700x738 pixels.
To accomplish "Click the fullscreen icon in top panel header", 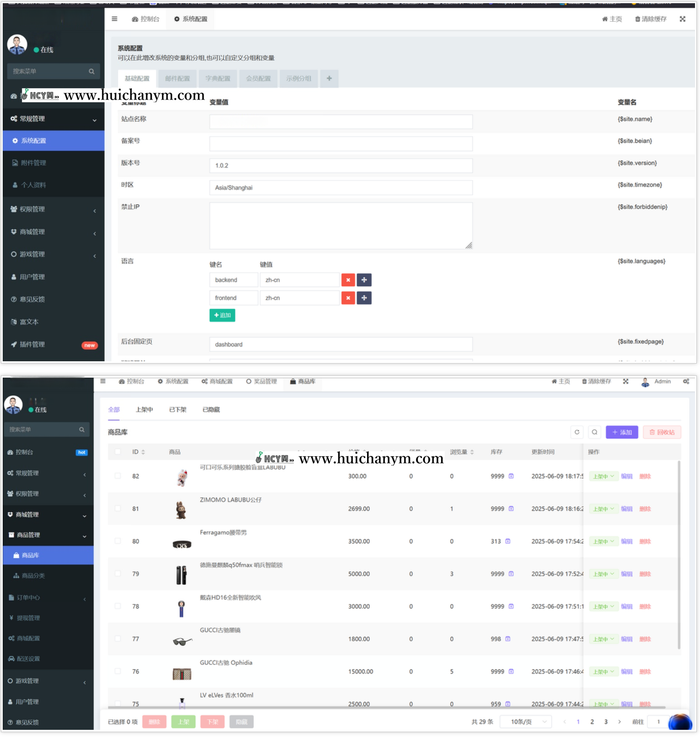I will point(682,19).
